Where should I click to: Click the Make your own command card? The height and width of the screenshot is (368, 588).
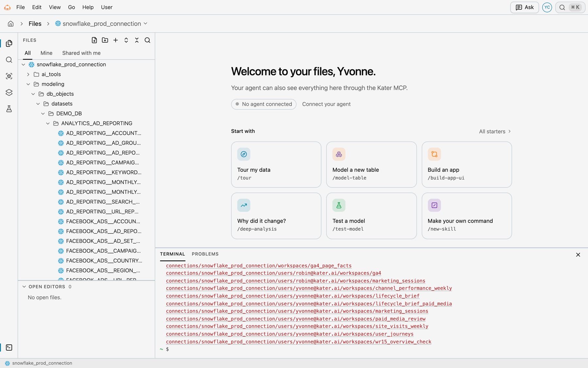(x=466, y=216)
